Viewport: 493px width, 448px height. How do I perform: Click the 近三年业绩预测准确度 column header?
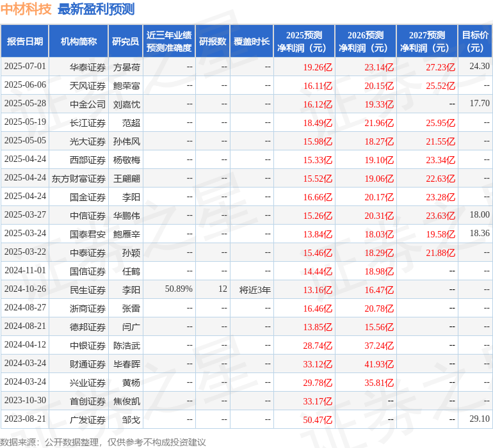click(169, 41)
